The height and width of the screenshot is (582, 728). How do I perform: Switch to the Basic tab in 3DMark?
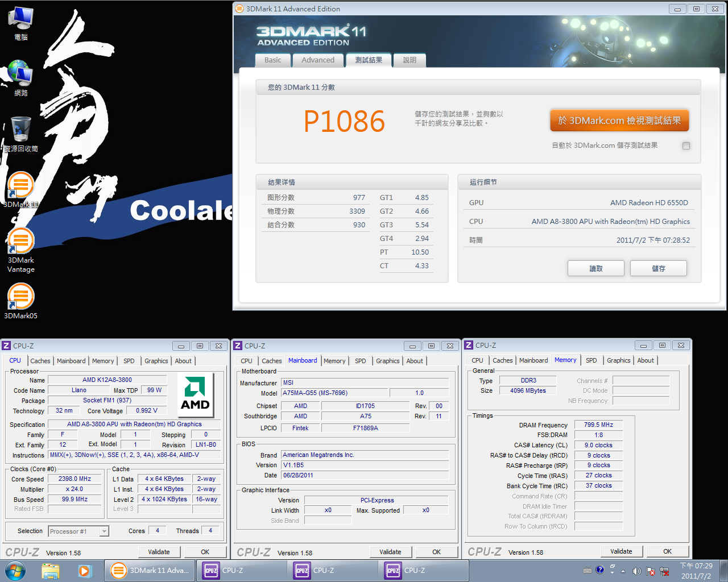(273, 60)
